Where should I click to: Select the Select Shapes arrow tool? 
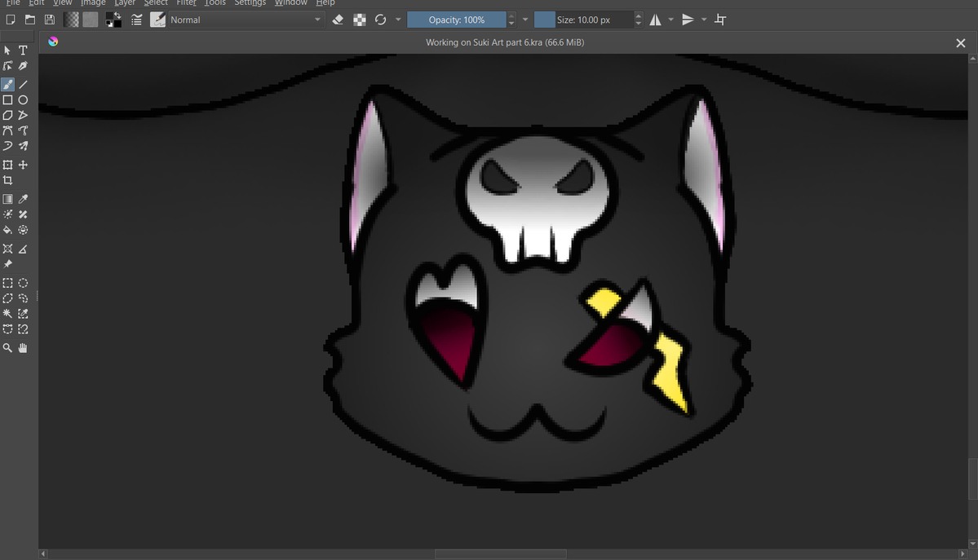7,51
